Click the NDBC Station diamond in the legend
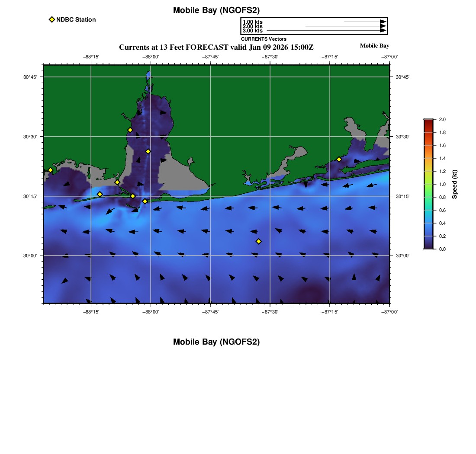Viewport: 476px width, 454px height. point(52,19)
